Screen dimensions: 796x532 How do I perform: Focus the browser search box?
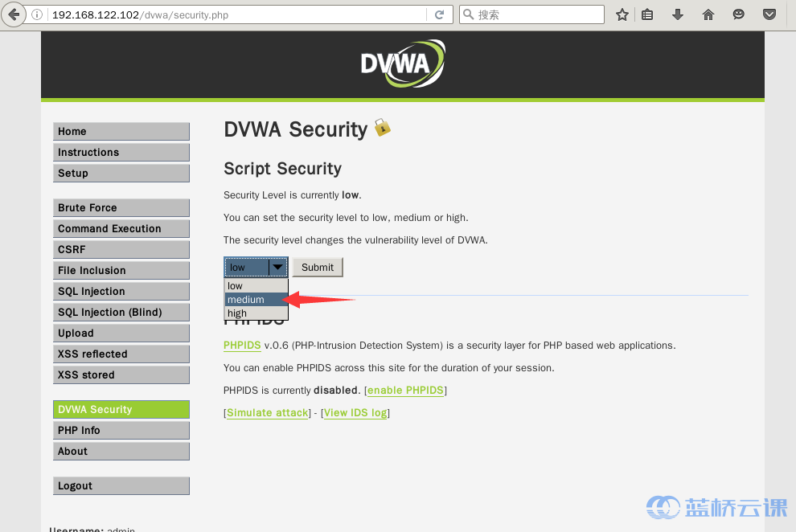(x=531, y=14)
